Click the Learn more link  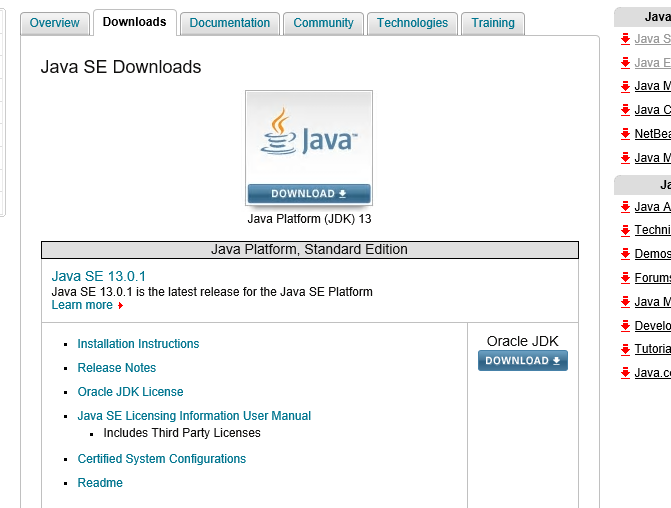point(82,305)
